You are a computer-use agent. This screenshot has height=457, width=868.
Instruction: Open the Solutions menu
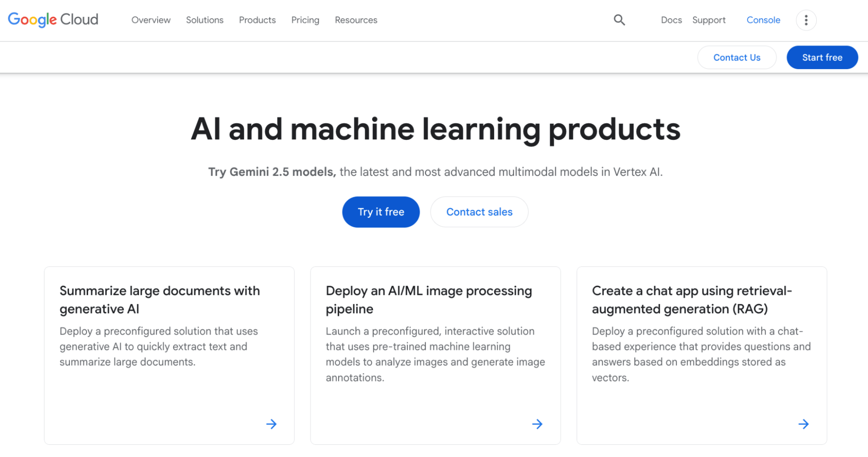(x=205, y=20)
